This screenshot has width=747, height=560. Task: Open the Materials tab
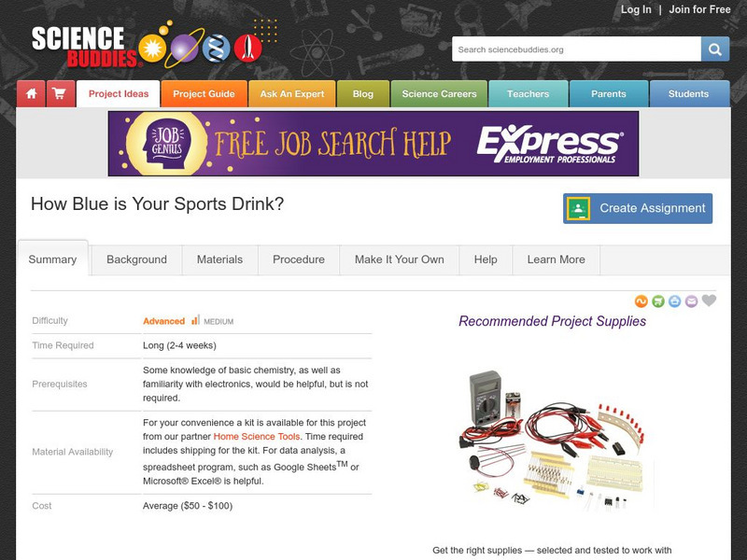tap(219, 259)
